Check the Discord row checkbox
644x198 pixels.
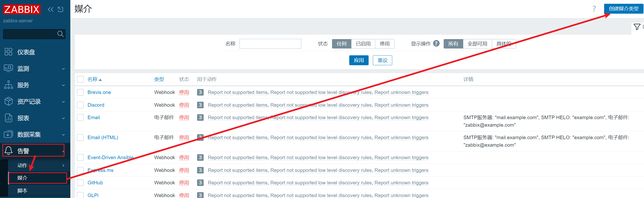[x=80, y=105]
